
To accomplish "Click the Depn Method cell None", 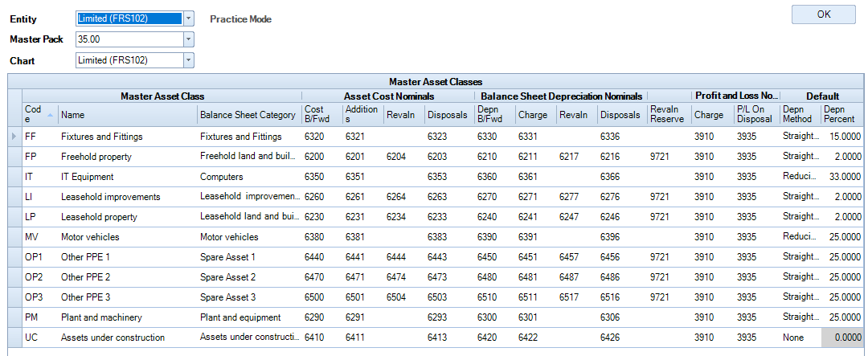I will click(x=800, y=338).
